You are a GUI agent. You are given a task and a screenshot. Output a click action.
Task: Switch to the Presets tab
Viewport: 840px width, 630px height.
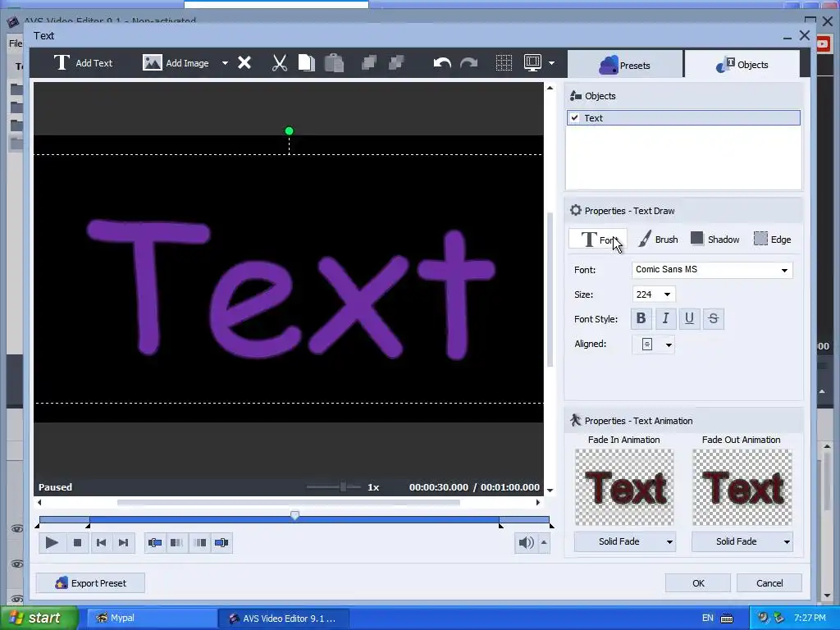tap(624, 65)
